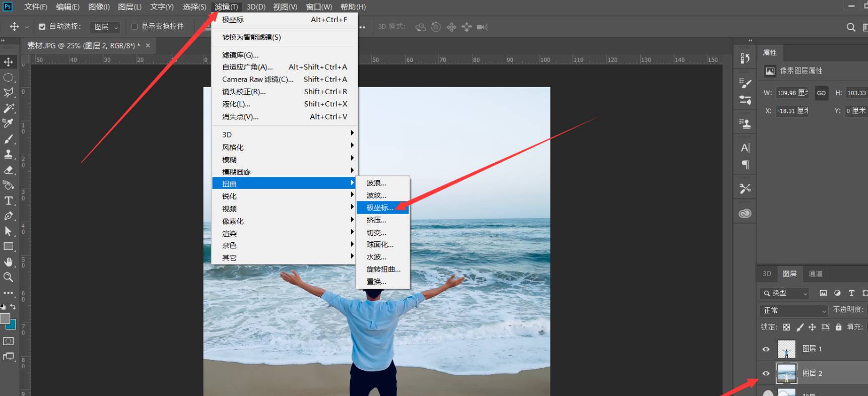868x396 pixels.
Task: Select the Eraser tool
Action: pos(9,170)
